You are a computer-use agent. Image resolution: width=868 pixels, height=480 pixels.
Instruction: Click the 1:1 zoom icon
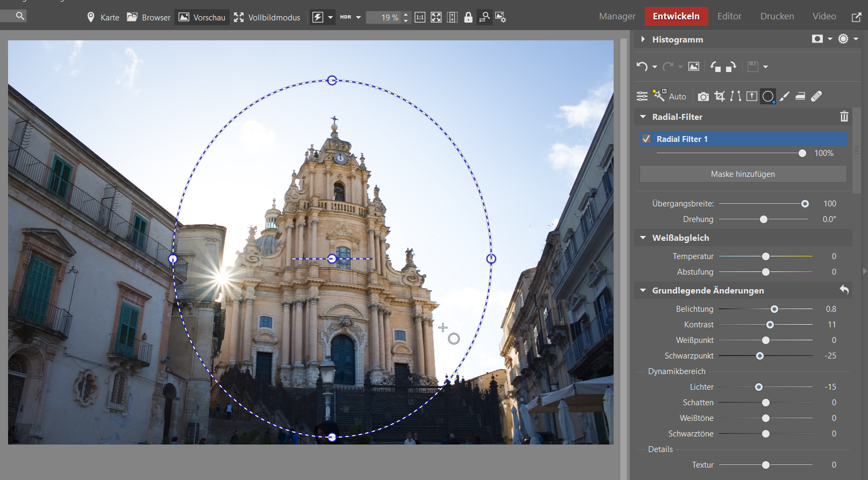click(x=419, y=17)
